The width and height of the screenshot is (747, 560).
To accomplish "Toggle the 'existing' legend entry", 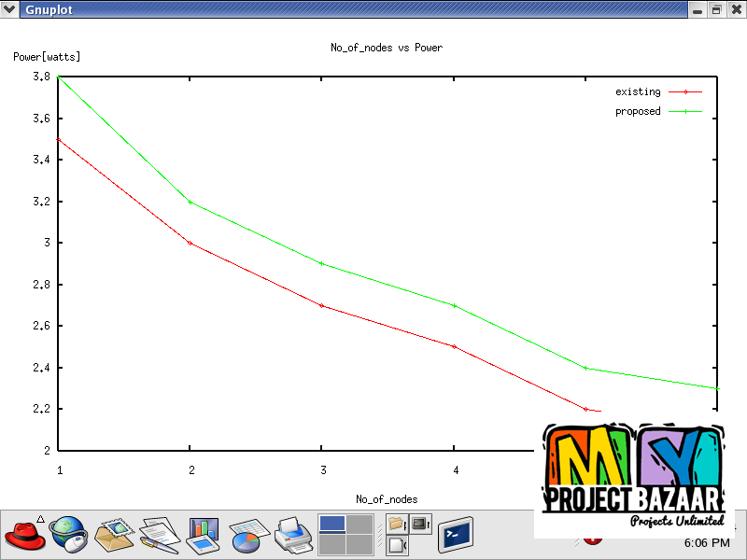I will [638, 91].
